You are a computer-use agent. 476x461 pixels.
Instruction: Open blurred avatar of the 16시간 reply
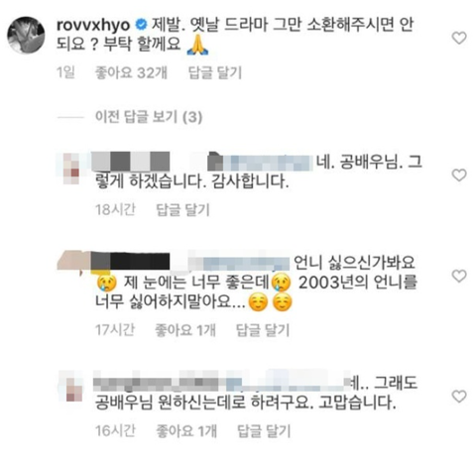point(74,390)
